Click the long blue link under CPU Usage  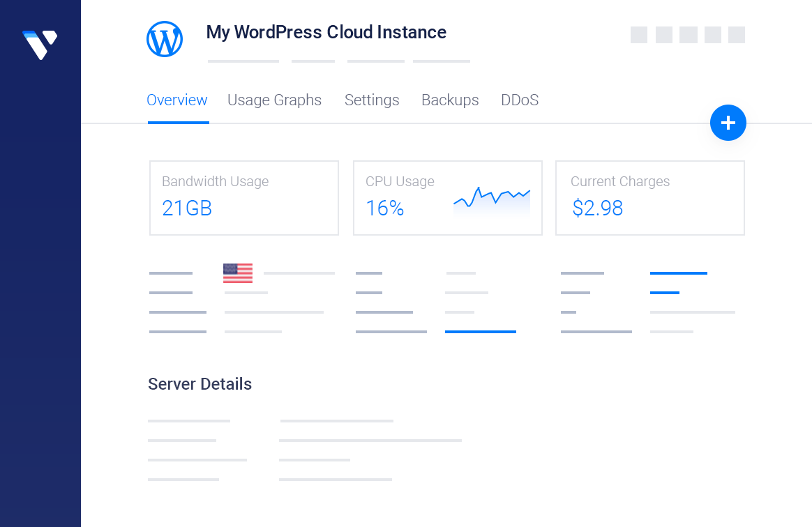click(480, 332)
